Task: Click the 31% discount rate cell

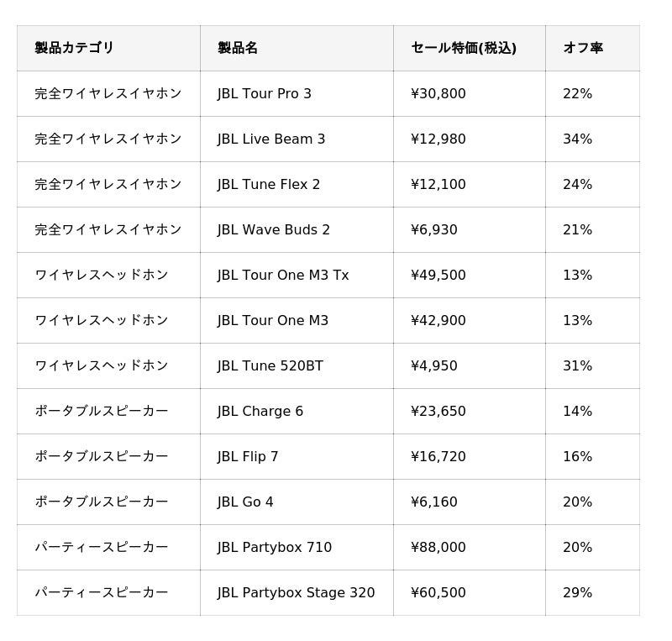Action: (578, 366)
